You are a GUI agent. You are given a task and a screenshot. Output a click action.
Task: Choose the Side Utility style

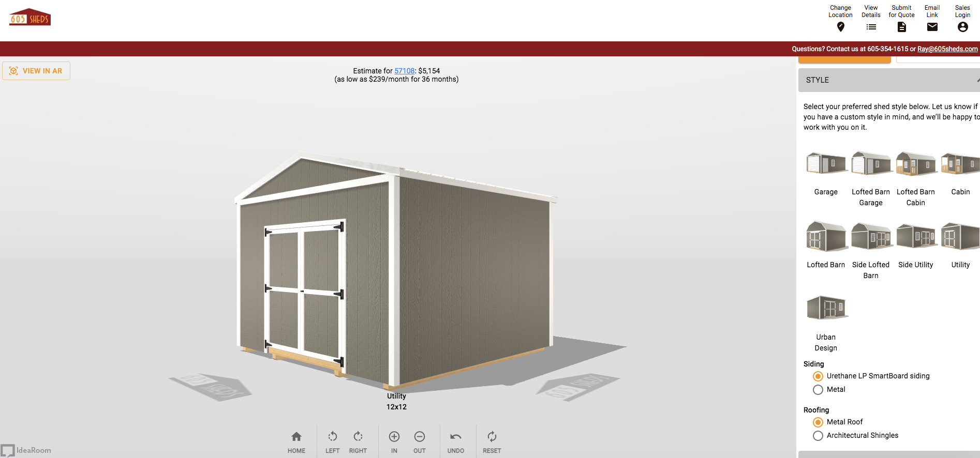[x=915, y=245]
